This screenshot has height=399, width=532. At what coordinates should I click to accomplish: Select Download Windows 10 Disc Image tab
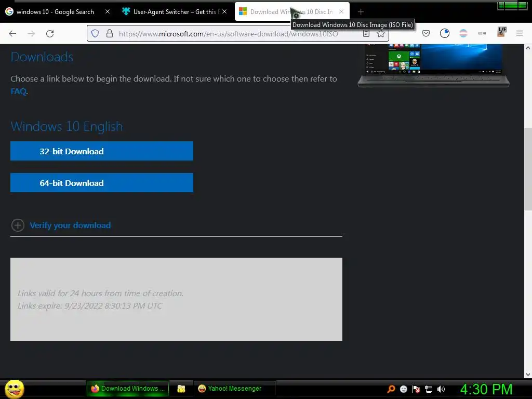click(291, 12)
